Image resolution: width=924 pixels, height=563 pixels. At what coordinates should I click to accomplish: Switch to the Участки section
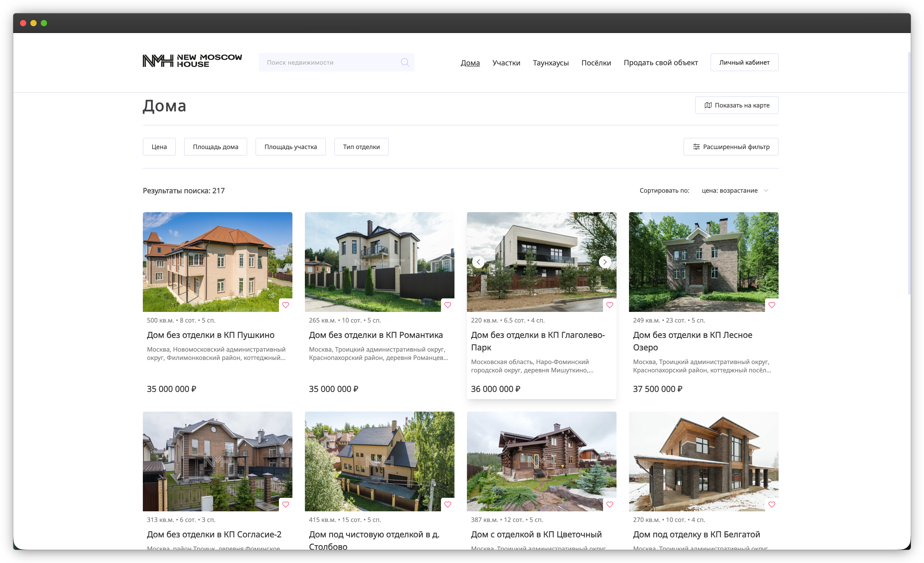(506, 63)
